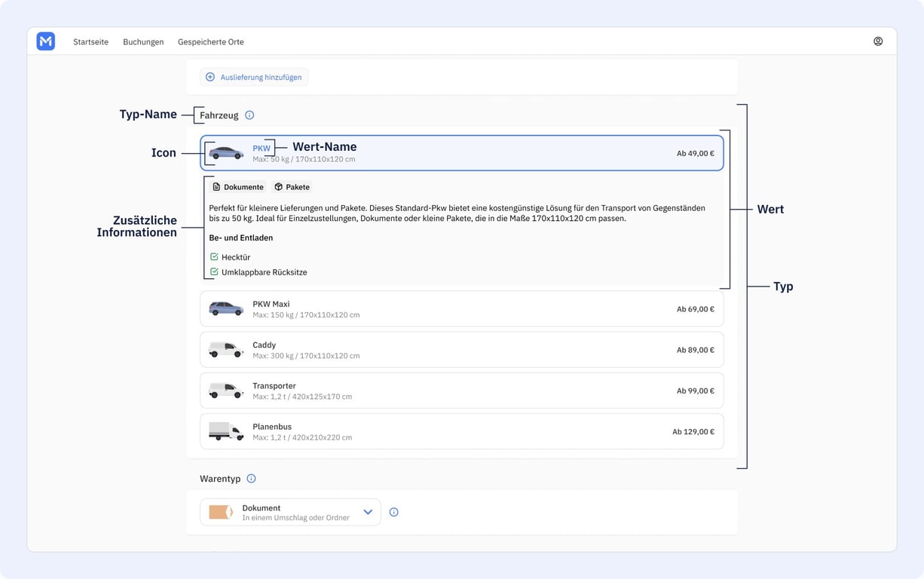
Task: Click text Max: 300 kg / 170x110x120 cm
Action: (x=306, y=355)
